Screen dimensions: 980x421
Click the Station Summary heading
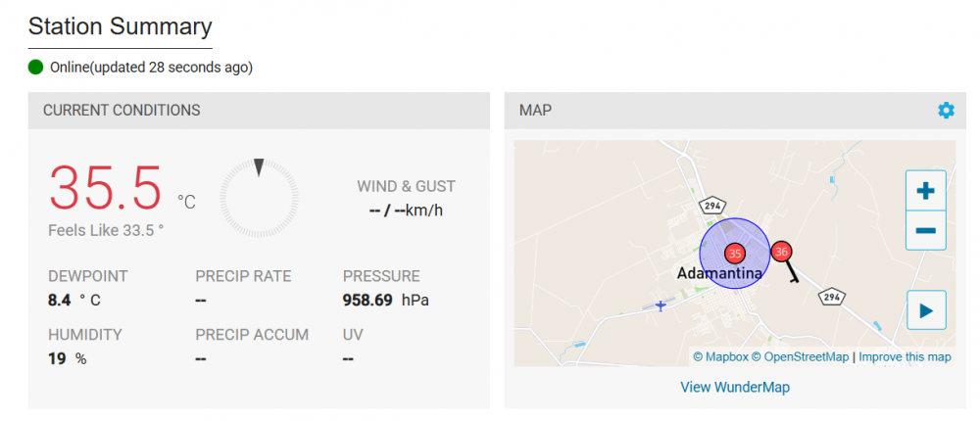coord(120,26)
